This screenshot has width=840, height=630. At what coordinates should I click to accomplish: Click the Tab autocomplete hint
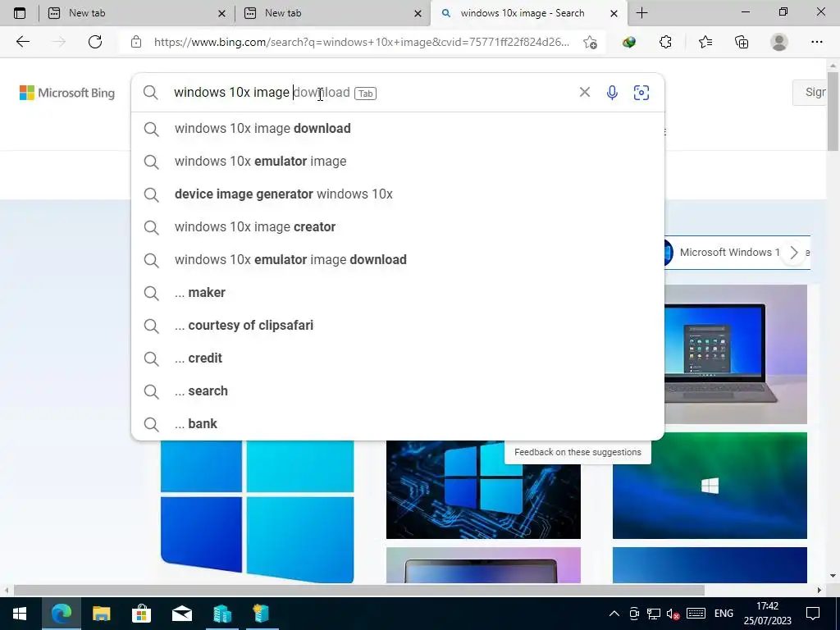(365, 94)
